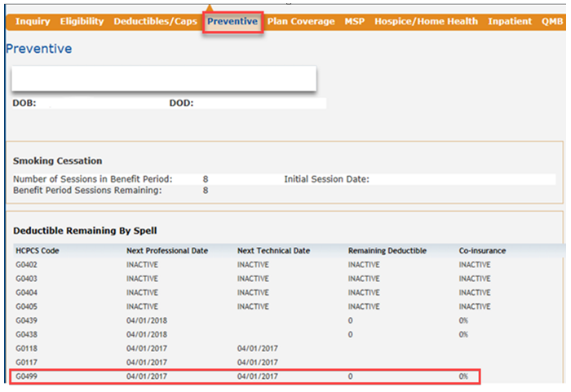Go to the Inpatient tab
This screenshot has height=392, width=571.
coord(510,21)
